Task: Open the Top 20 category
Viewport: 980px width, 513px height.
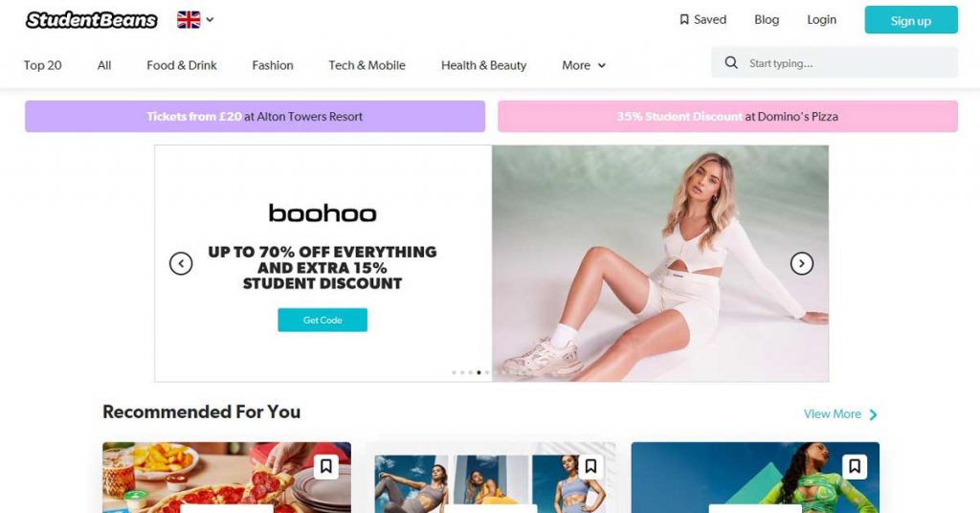Action: coord(42,65)
